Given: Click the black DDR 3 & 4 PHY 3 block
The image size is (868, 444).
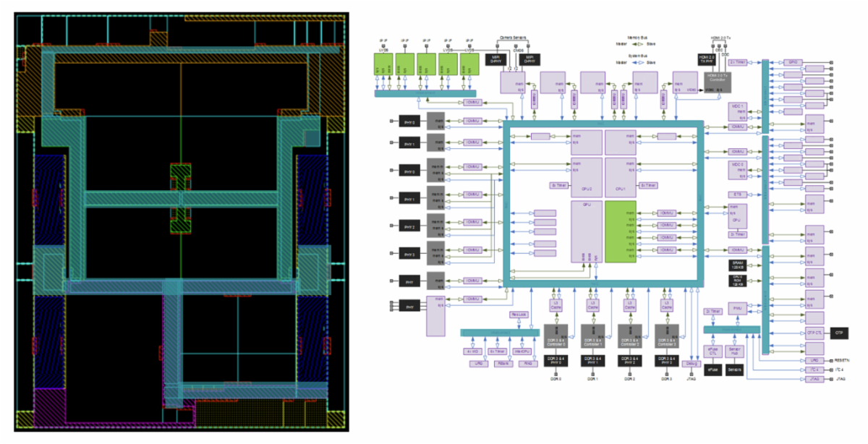Looking at the screenshot, I should pos(668,360).
